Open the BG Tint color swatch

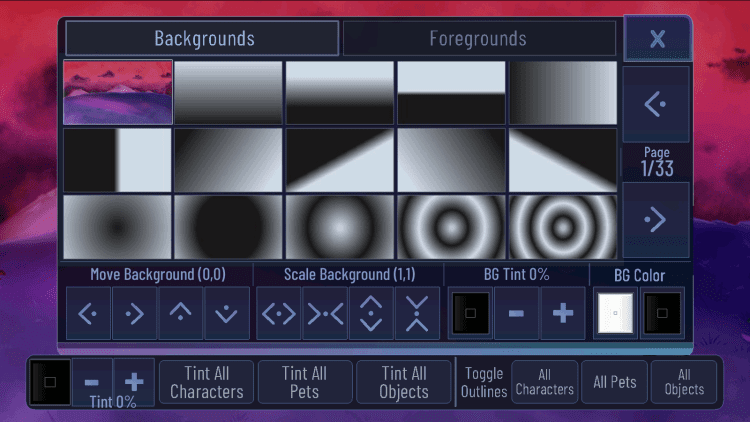(x=470, y=313)
